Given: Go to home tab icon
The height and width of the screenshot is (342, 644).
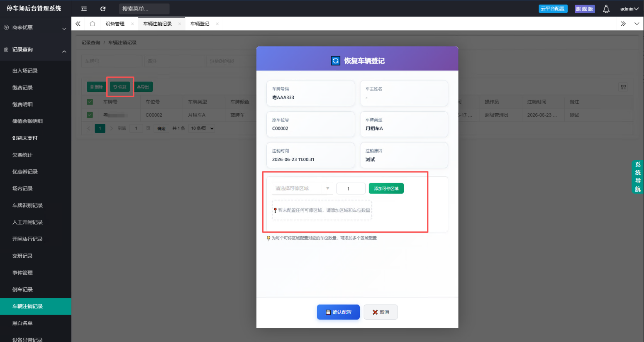Looking at the screenshot, I should point(93,24).
